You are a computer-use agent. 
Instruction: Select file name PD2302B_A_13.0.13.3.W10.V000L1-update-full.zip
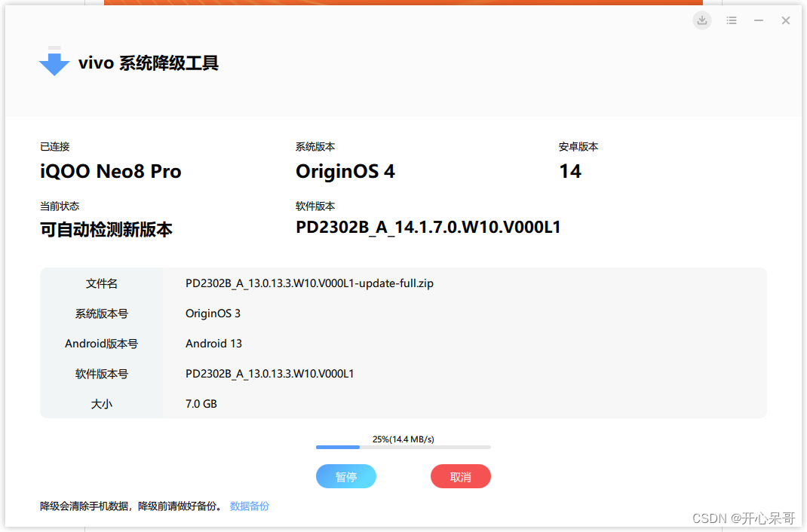pos(309,283)
